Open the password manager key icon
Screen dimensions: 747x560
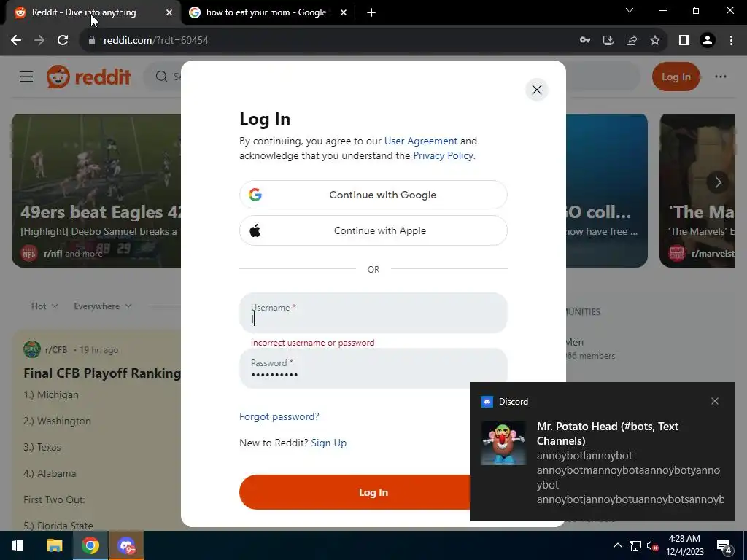pyautogui.click(x=584, y=40)
